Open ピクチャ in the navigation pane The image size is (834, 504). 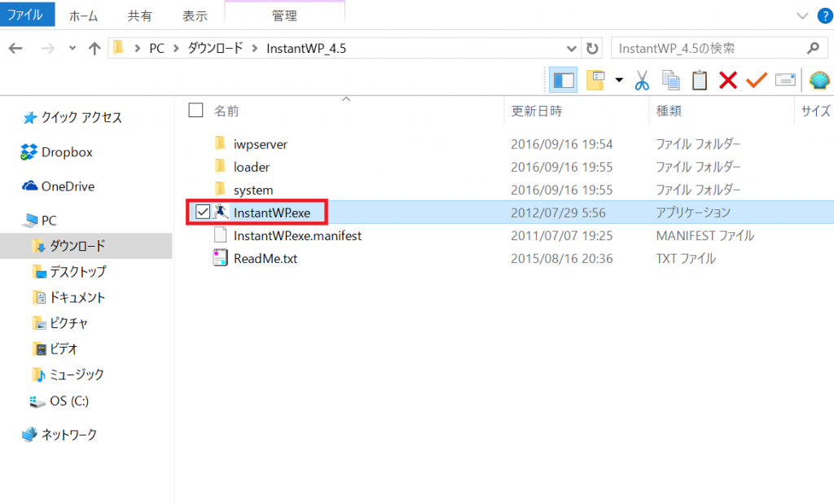68,322
